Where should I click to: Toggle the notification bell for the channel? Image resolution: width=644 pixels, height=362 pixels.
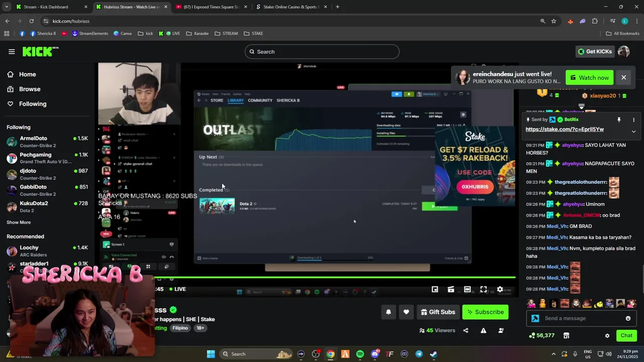pyautogui.click(x=388, y=312)
